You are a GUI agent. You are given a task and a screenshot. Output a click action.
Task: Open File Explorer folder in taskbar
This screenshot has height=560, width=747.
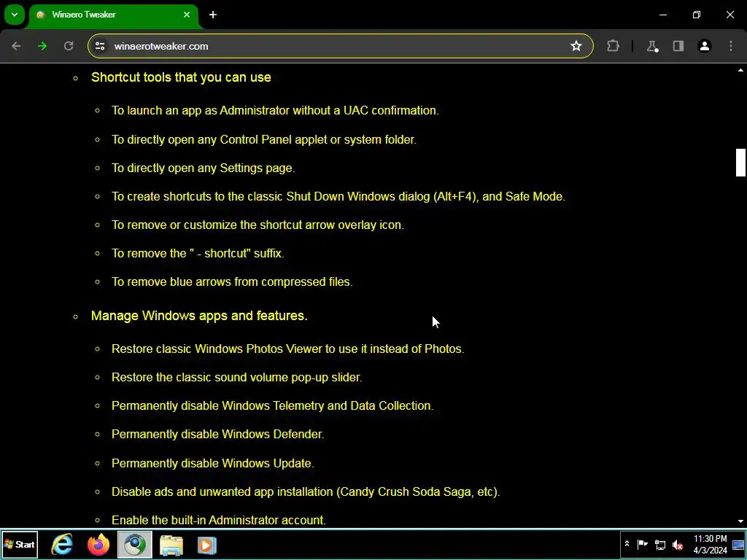point(171,545)
